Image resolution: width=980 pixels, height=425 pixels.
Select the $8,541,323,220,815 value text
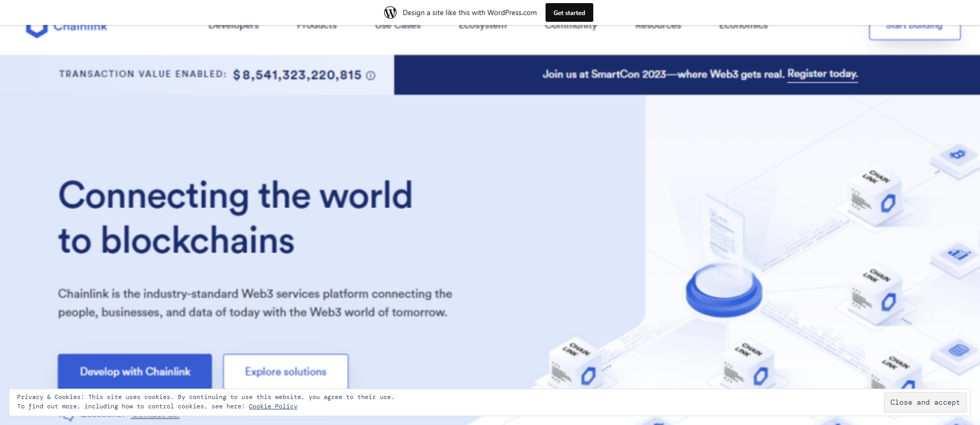point(297,75)
